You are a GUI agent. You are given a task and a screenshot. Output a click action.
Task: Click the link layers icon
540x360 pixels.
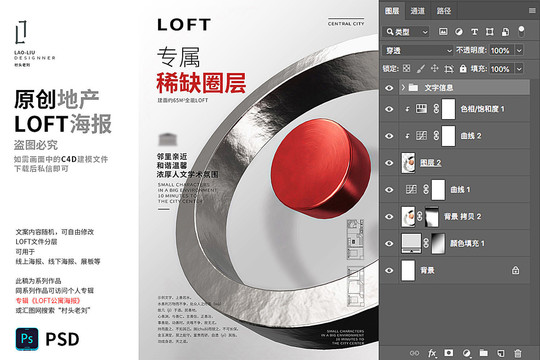coord(415,353)
